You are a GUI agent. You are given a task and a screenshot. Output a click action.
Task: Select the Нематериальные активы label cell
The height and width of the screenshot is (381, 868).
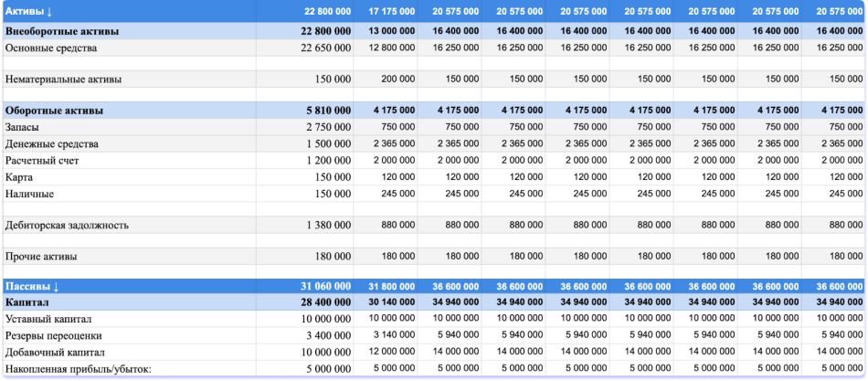[x=63, y=79]
